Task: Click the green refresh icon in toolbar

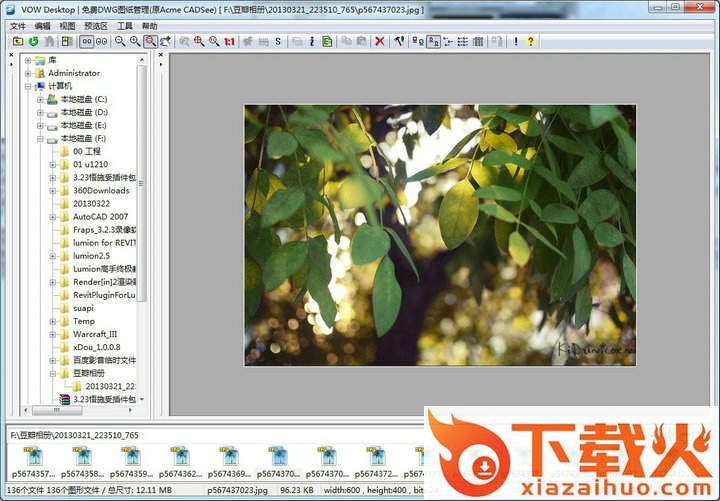Action: tap(33, 41)
